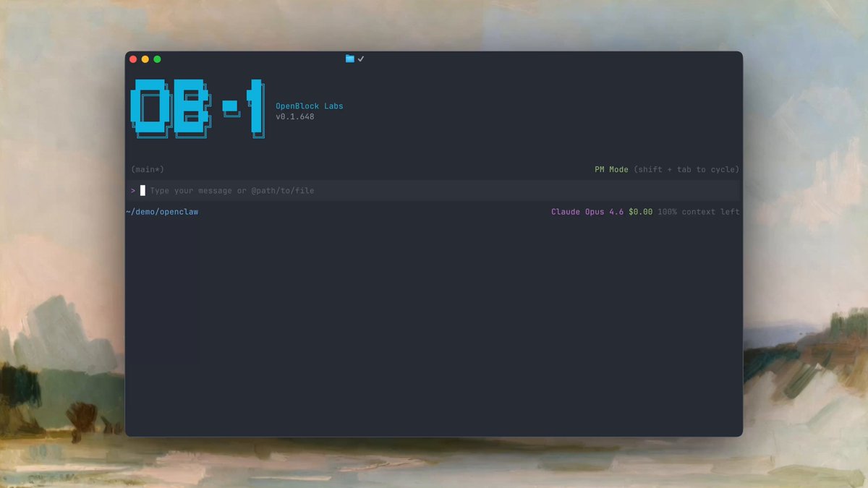
Task: Click the checkmark icon in title bar
Action: point(361,59)
